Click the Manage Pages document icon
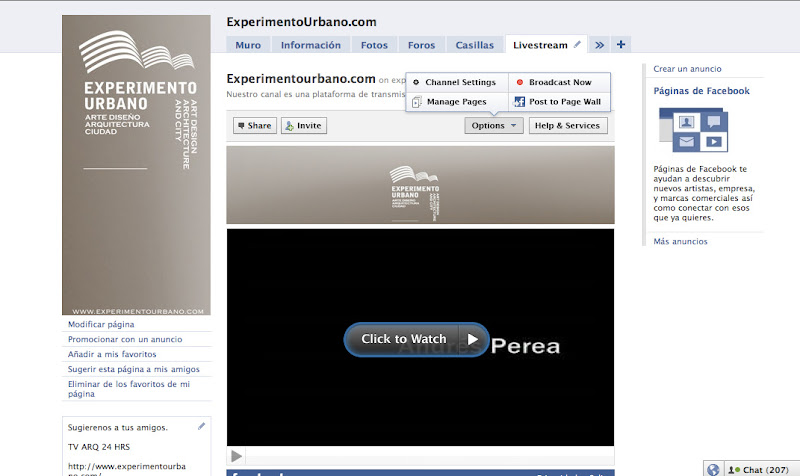 417,102
